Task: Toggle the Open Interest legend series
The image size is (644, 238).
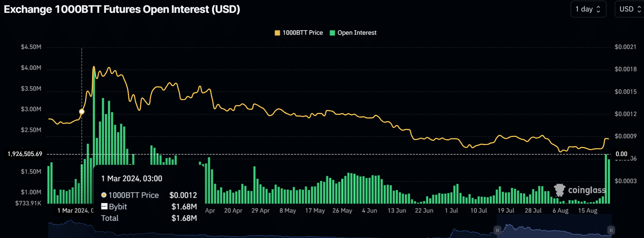Action: [x=357, y=33]
